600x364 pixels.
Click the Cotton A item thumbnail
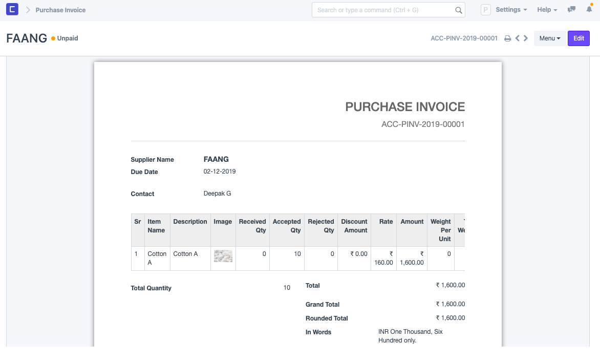click(223, 255)
